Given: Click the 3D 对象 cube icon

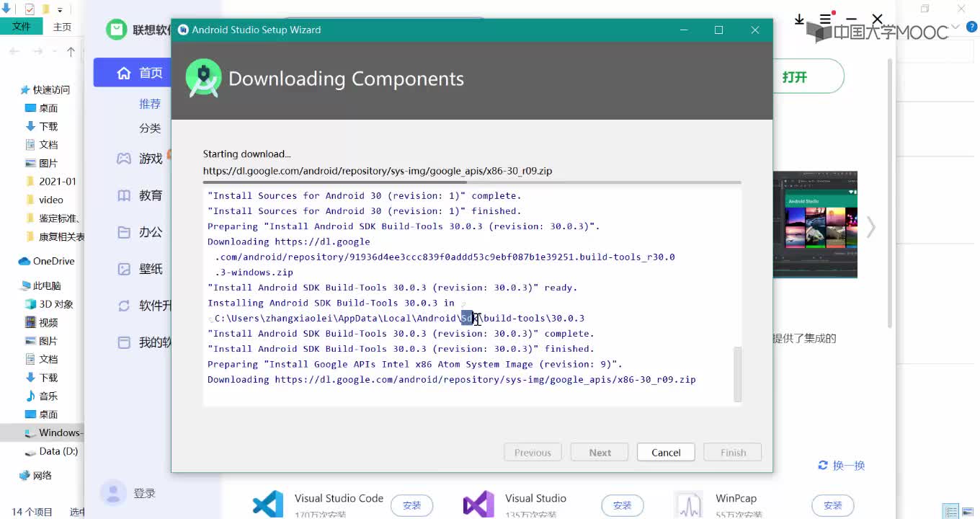Looking at the screenshot, I should tap(30, 304).
